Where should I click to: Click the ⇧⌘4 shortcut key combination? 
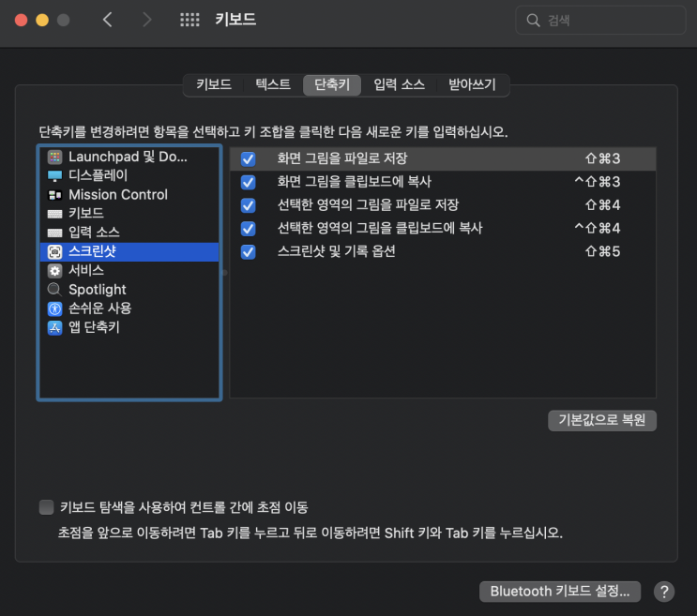(603, 205)
